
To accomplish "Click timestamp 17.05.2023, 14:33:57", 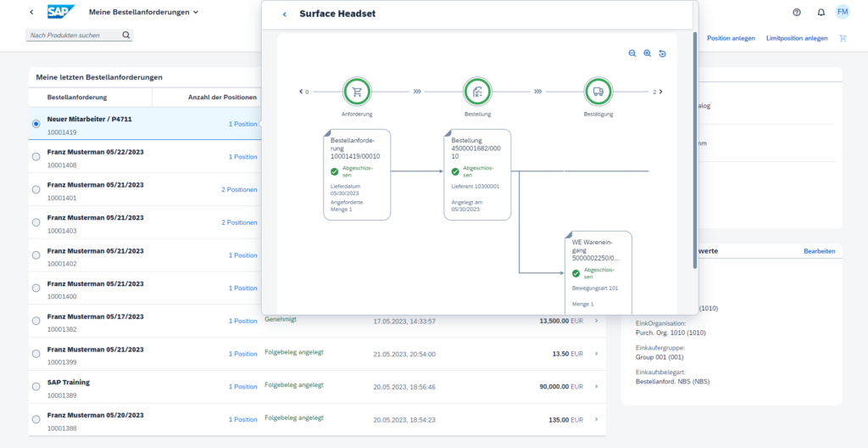I will coord(404,321).
